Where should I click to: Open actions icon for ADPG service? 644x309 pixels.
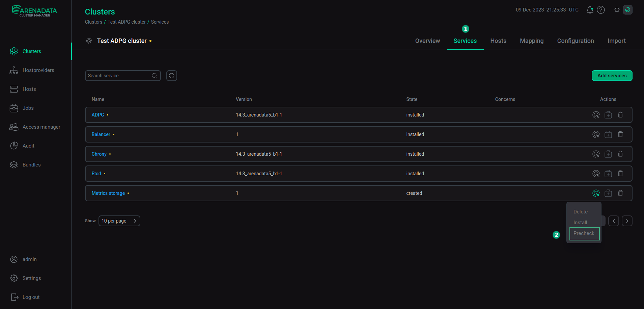(596, 115)
